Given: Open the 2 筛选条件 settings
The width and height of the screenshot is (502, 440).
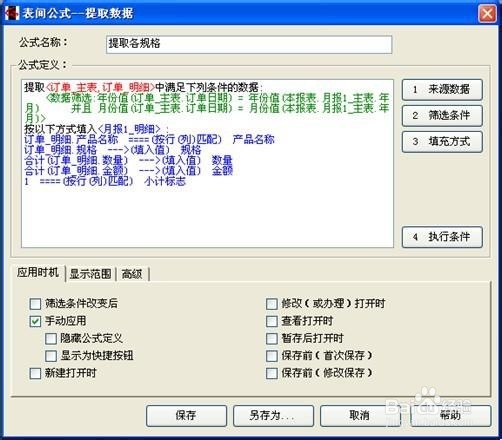Looking at the screenshot, I should (x=442, y=116).
